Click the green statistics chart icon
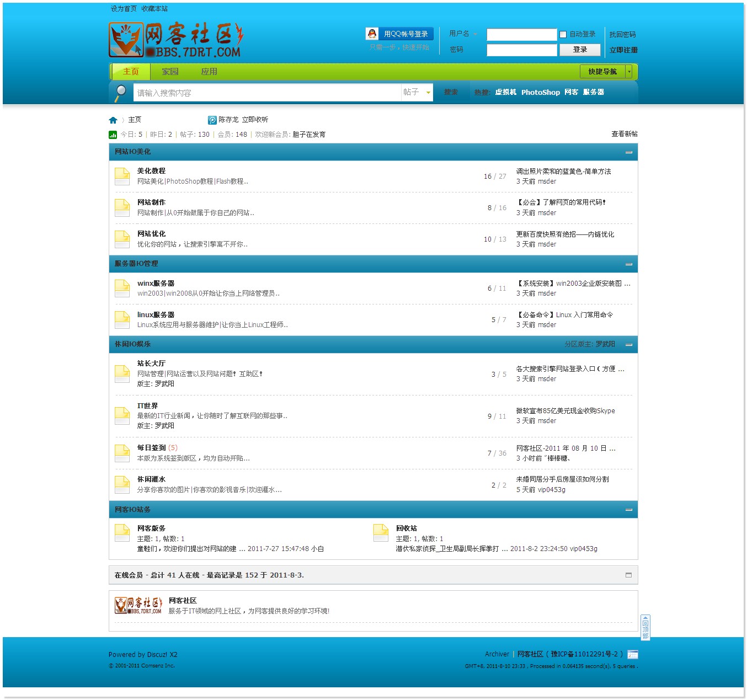747x700 pixels. click(x=113, y=135)
